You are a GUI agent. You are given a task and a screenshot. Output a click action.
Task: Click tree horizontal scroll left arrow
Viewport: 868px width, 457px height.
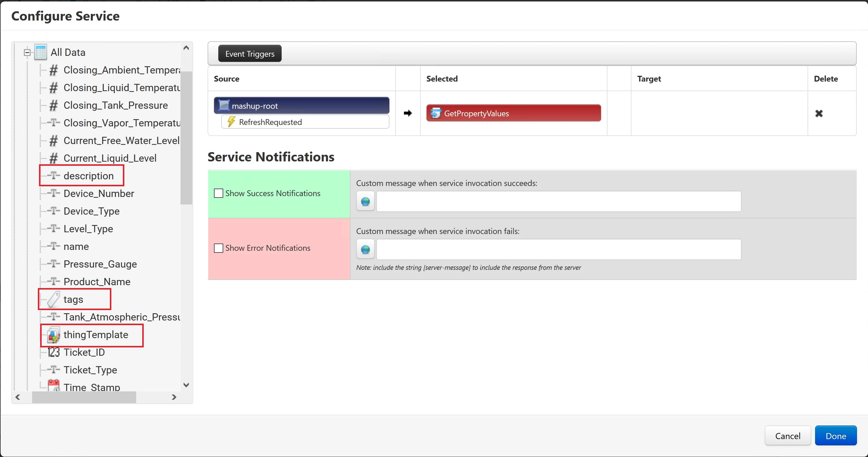[x=18, y=397]
